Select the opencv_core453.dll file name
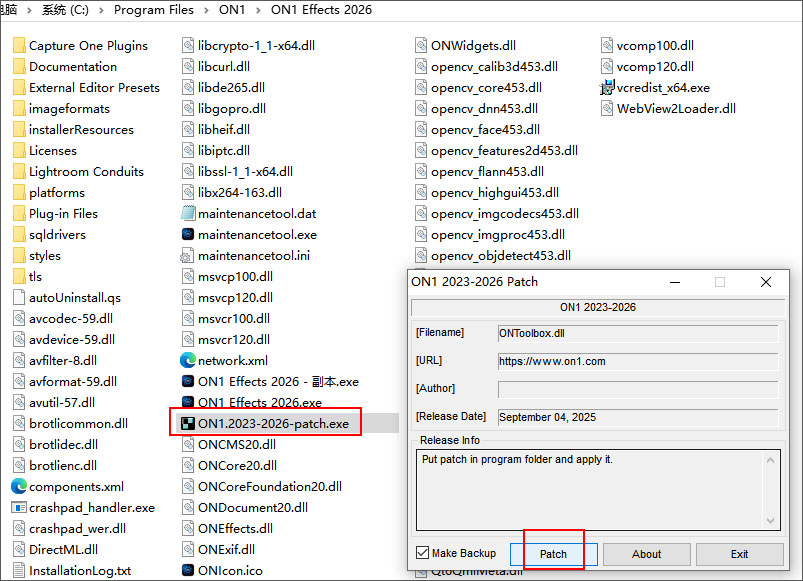The width and height of the screenshot is (803, 581). coord(486,88)
